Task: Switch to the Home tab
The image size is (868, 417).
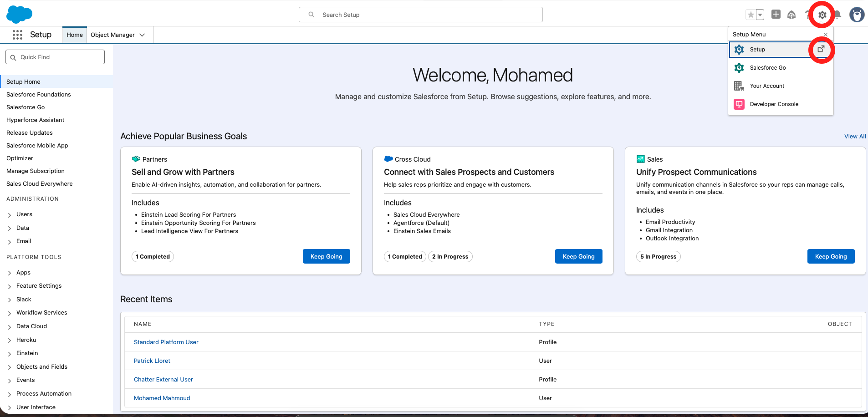Action: [x=75, y=35]
